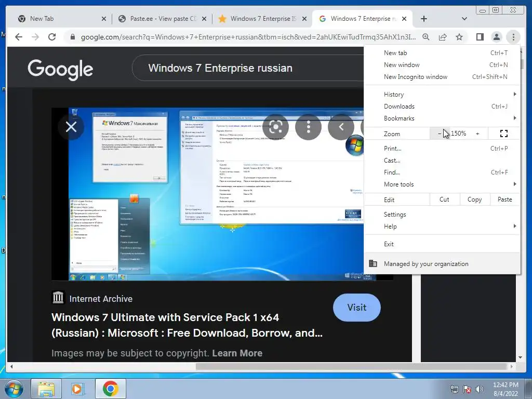Open Settings from the menu

[x=442, y=215]
